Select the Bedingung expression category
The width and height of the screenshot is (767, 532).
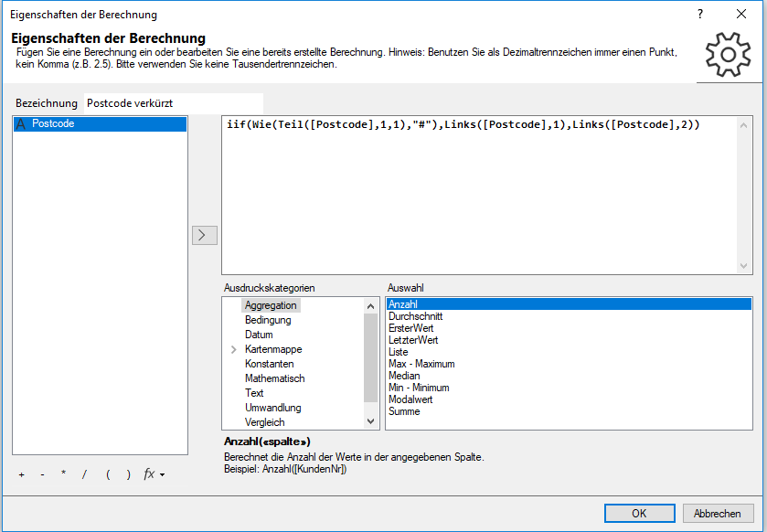tap(268, 320)
